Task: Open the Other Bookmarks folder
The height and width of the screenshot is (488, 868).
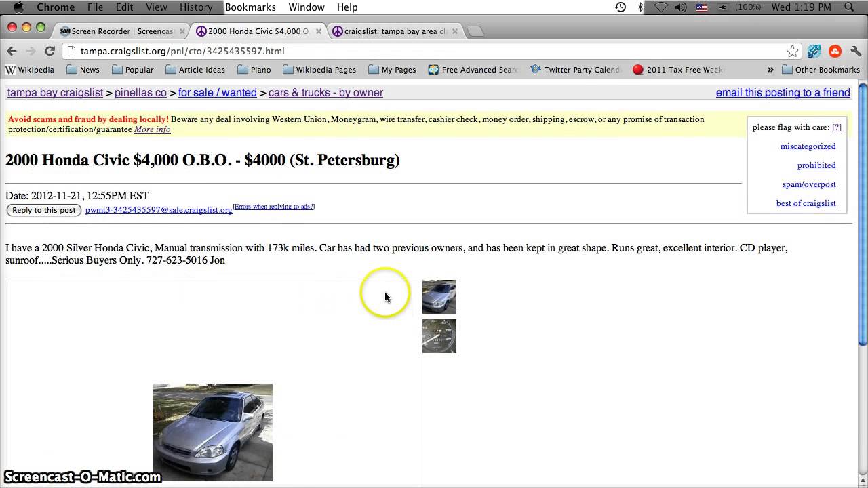Action: pyautogui.click(x=821, y=70)
